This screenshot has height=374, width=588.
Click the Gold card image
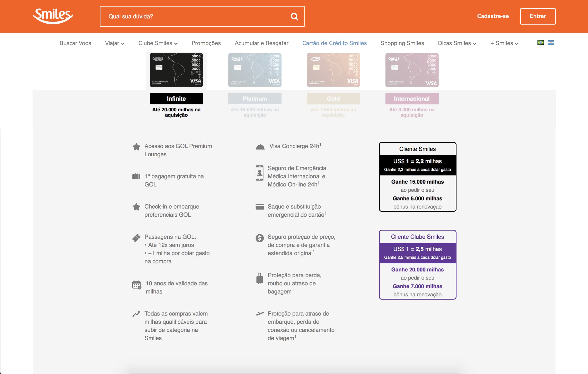tap(333, 70)
